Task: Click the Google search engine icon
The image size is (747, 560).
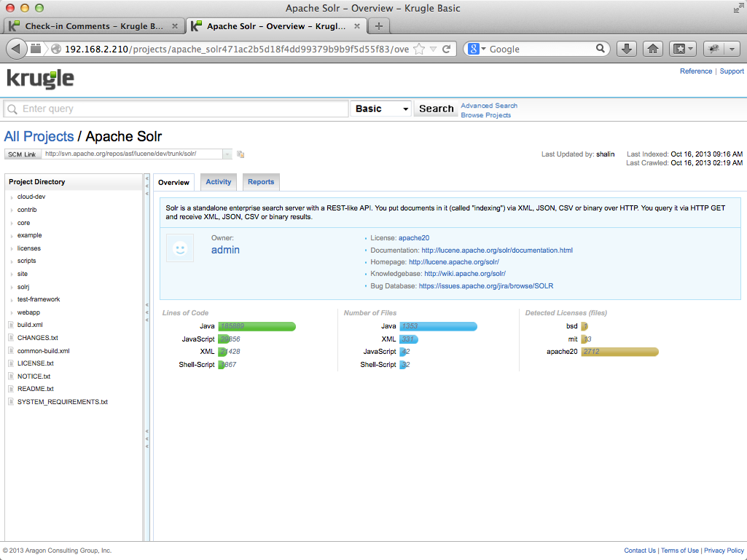Action: pos(474,49)
